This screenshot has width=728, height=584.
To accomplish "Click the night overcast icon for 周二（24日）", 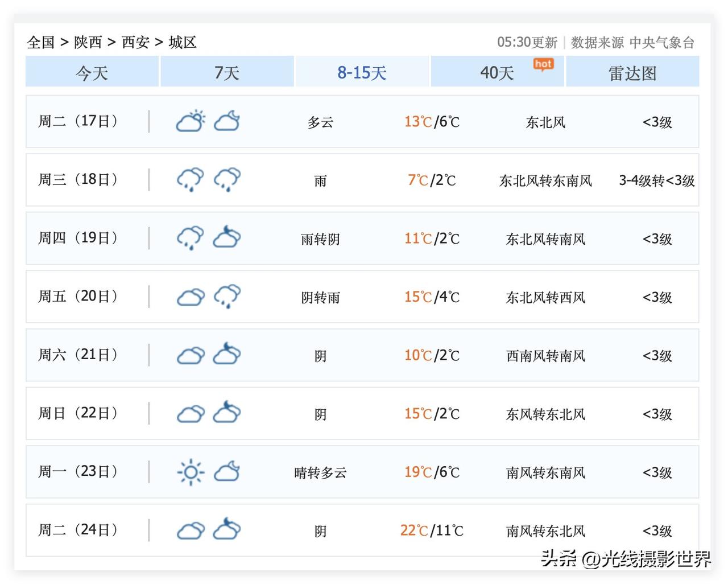I will pyautogui.click(x=227, y=529).
